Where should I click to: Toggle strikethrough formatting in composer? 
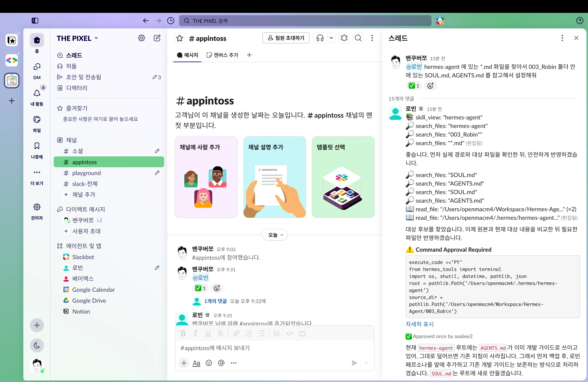click(x=220, y=334)
